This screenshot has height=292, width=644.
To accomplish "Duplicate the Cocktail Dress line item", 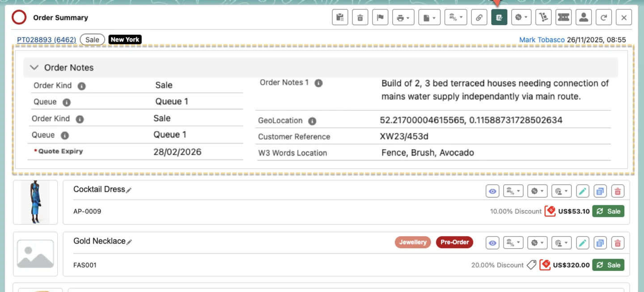I will coord(600,191).
